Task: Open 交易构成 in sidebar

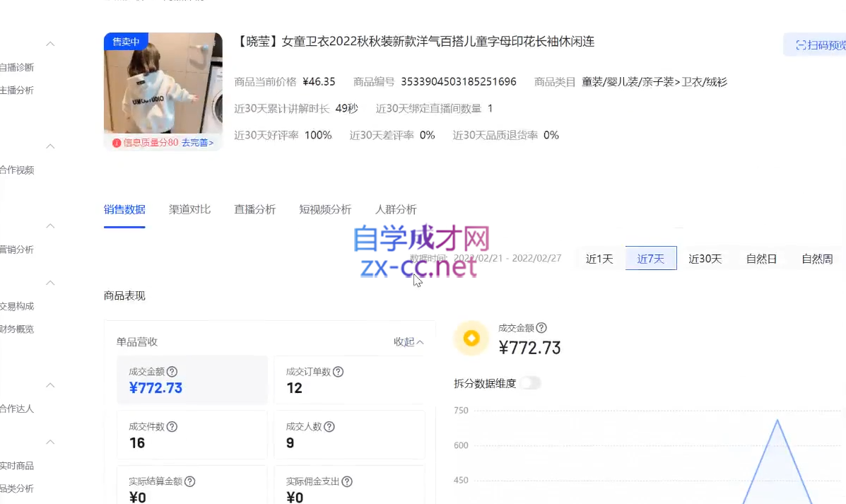Action: (x=17, y=306)
